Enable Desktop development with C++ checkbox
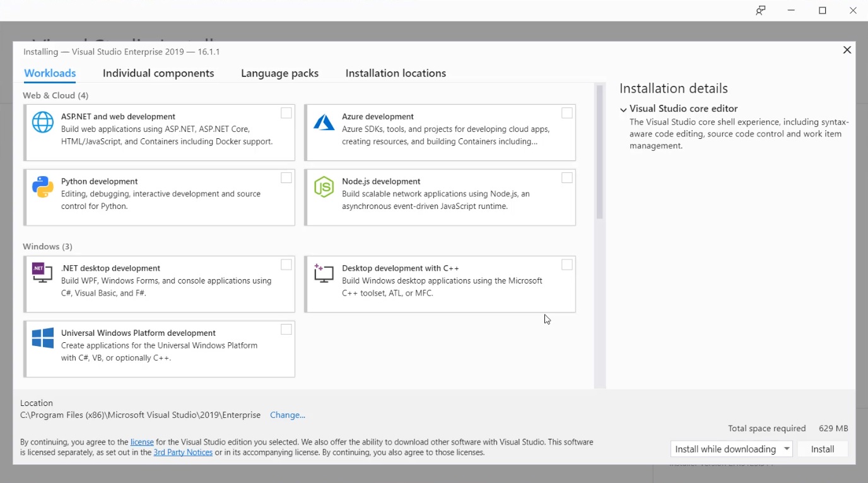 click(x=567, y=265)
